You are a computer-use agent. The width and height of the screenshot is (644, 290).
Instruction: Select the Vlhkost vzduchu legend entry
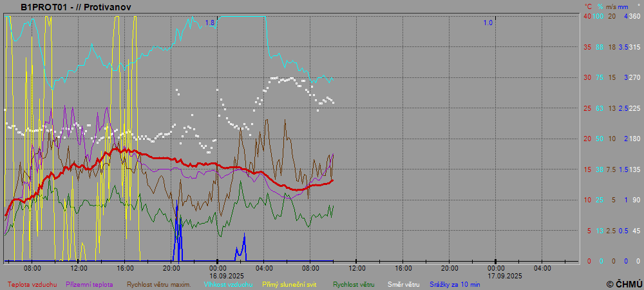(x=229, y=284)
